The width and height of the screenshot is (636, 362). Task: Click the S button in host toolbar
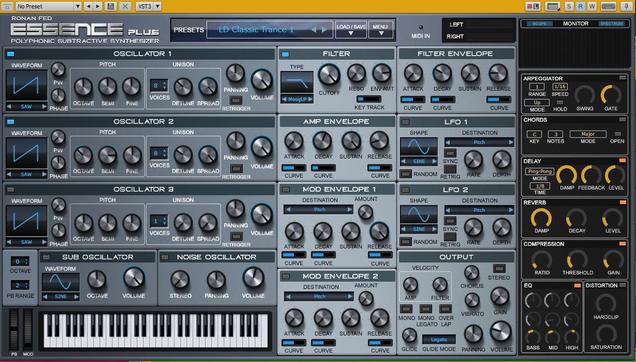570,6
